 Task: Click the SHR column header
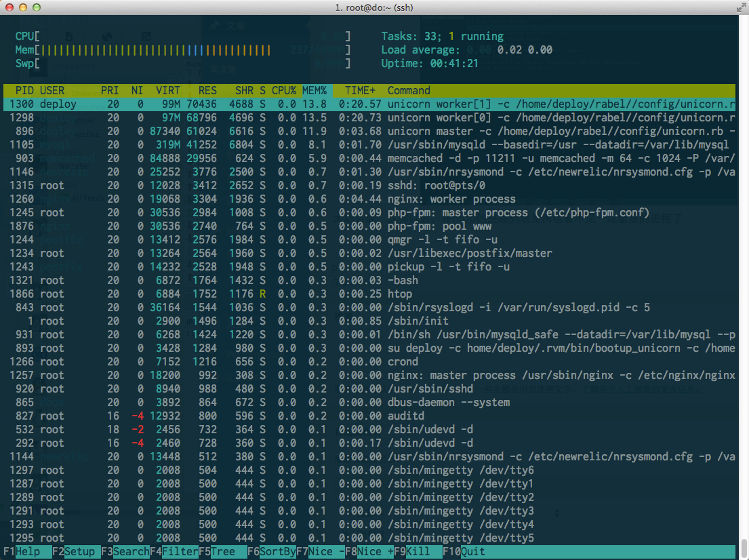click(x=244, y=90)
